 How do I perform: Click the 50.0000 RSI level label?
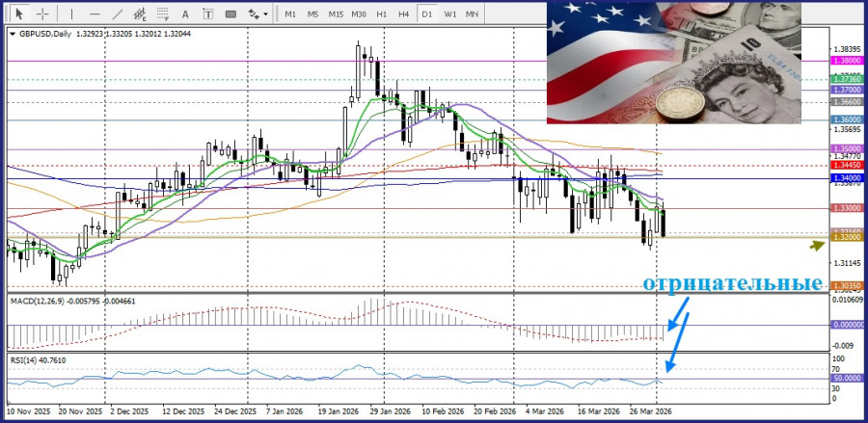pyautogui.click(x=847, y=379)
